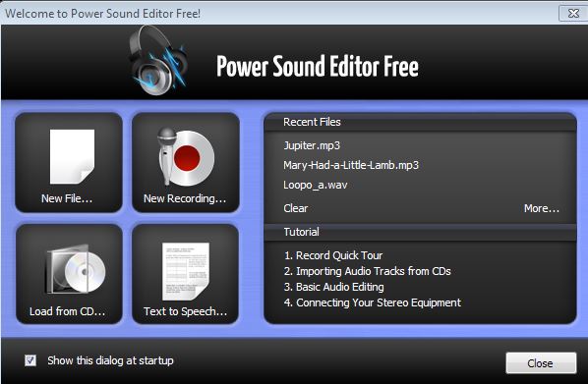Image resolution: width=588 pixels, height=384 pixels.
Task: Click the Recent Files section header
Action: pos(420,122)
